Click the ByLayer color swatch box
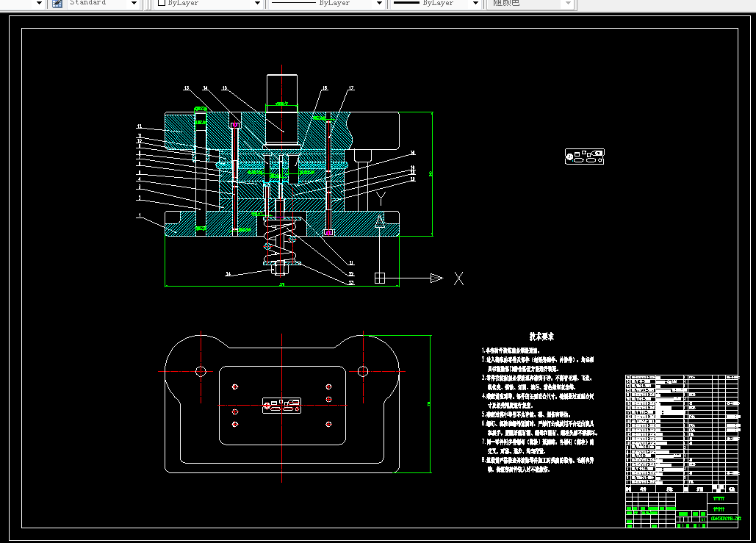The image size is (756, 543). [162, 3]
